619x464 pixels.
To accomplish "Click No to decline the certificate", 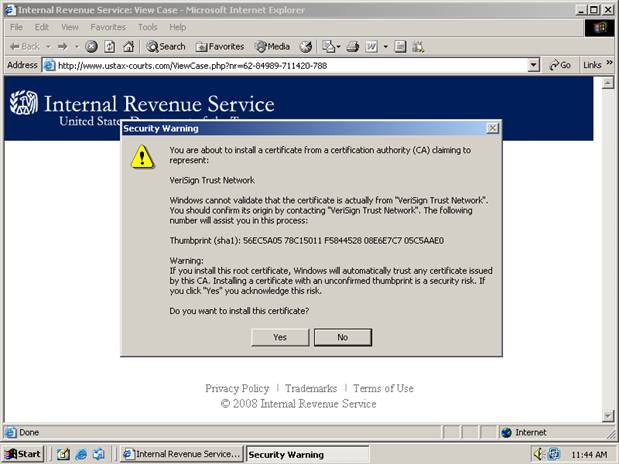I will pos(343,337).
